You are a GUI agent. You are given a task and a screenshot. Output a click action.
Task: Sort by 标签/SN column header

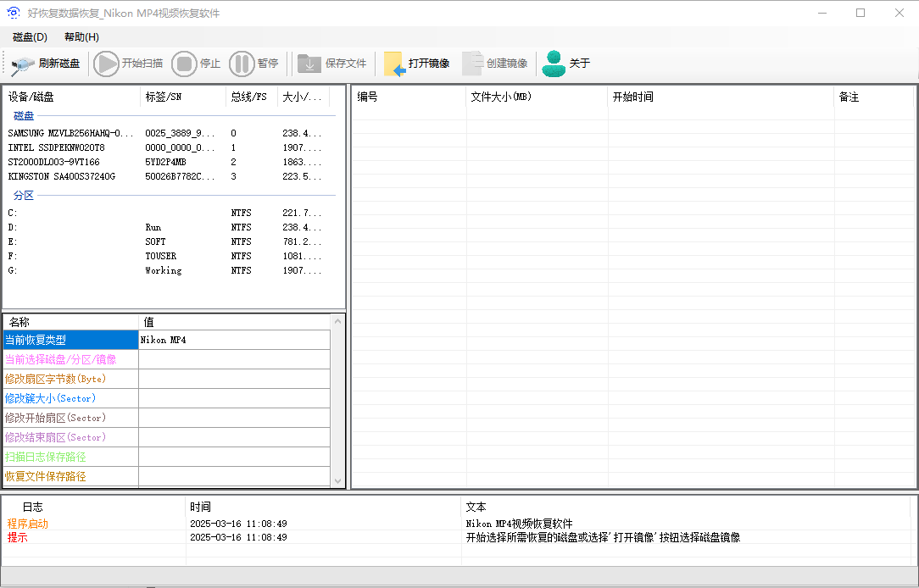click(183, 97)
